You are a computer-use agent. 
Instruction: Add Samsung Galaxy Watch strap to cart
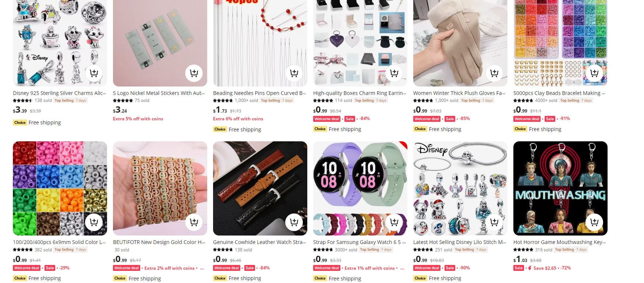394,222
